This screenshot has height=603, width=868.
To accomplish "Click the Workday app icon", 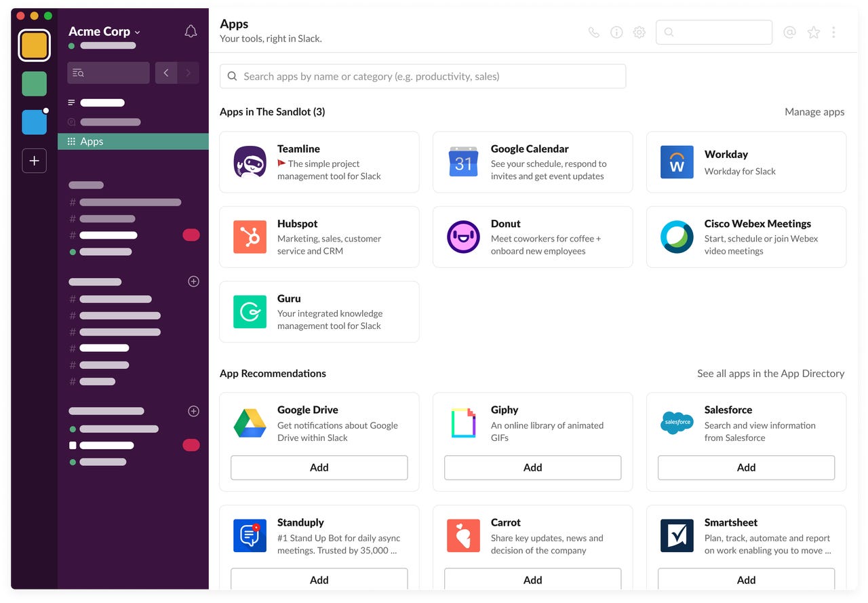I will [x=677, y=161].
